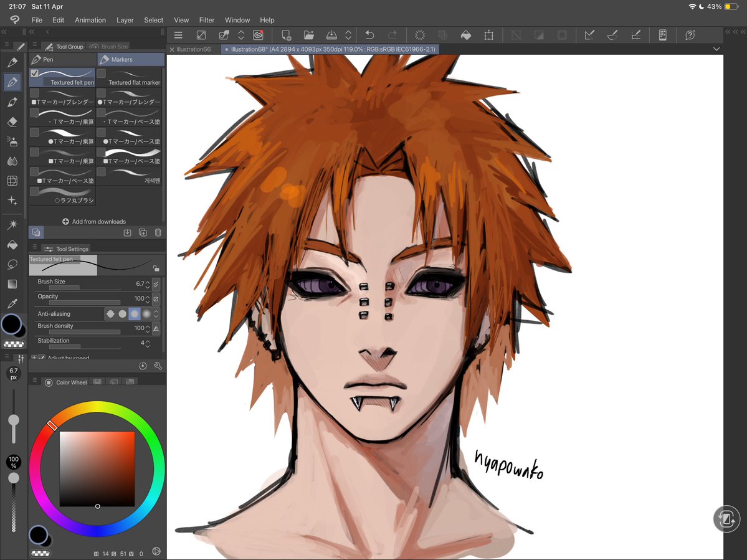The width and height of the screenshot is (747, 560).
Task: Reset tool settings with the circular arrow icon
Action: pos(143,366)
